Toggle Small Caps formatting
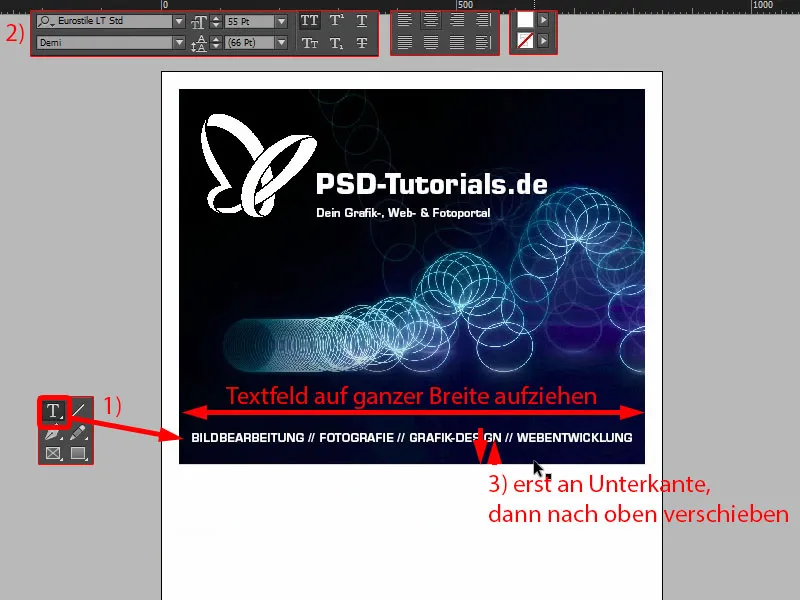800x600 pixels. coord(309,43)
